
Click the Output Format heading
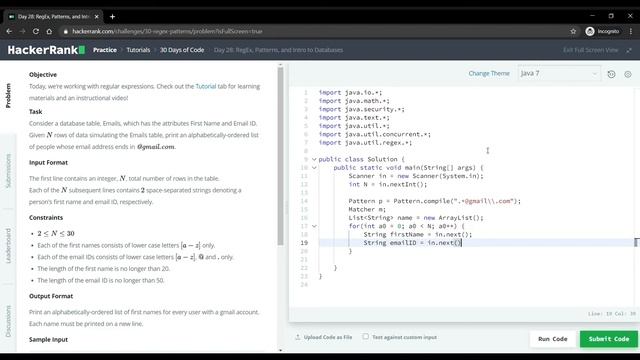tap(51, 296)
